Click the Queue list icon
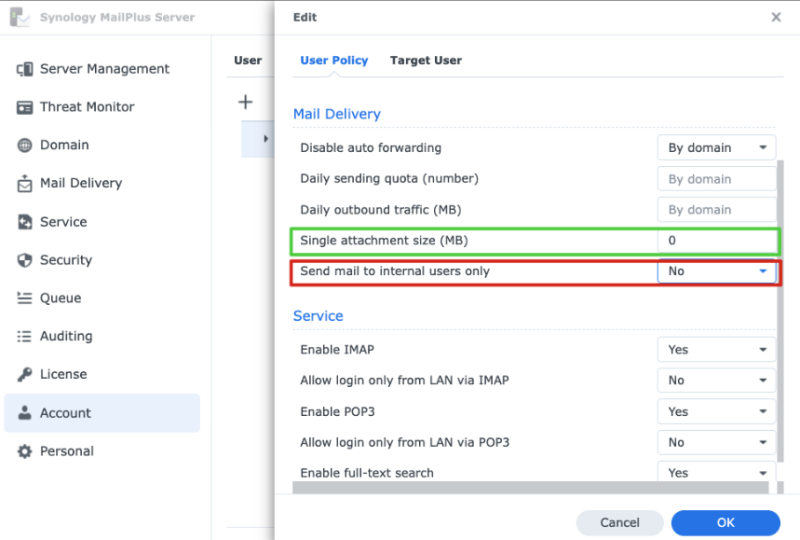This screenshot has height=540, width=800. click(x=25, y=298)
